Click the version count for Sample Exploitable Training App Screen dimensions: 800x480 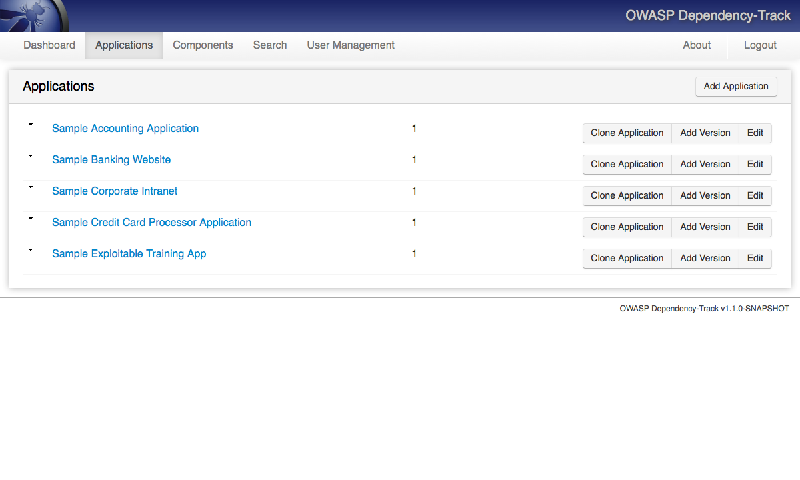click(414, 254)
